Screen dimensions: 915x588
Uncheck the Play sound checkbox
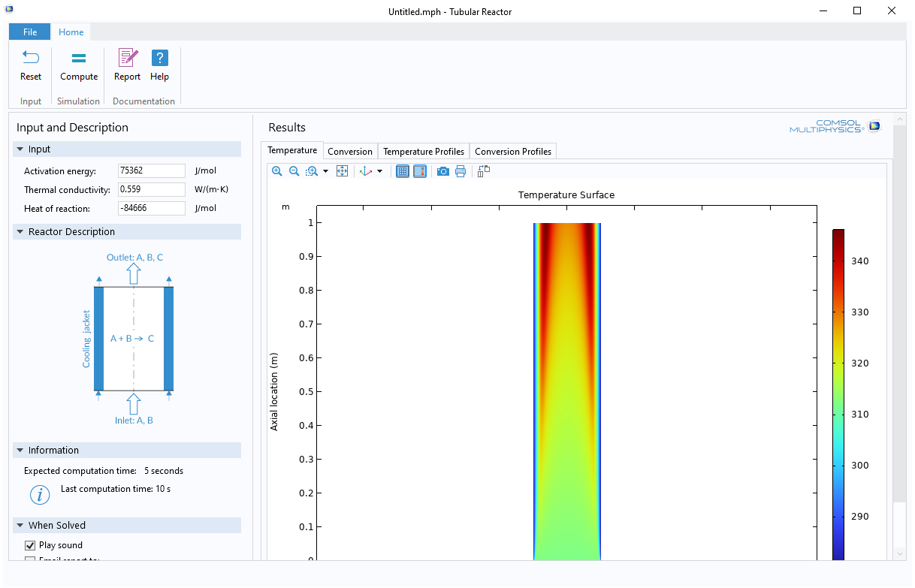(30, 545)
